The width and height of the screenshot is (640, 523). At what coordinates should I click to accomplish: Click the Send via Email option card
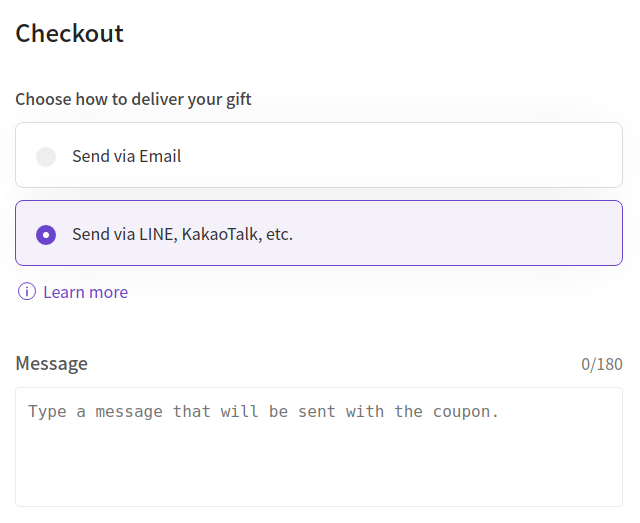[319, 155]
